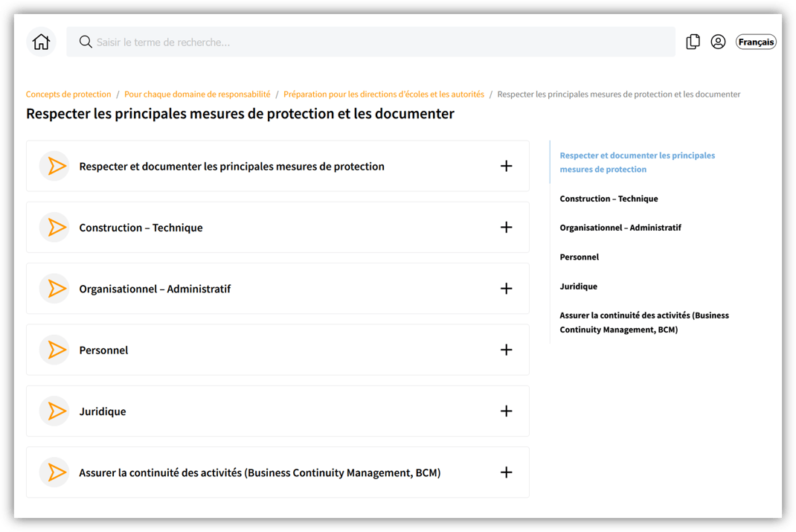796x532 pixels.
Task: Expand Juridique section with plus sign
Action: [506, 411]
